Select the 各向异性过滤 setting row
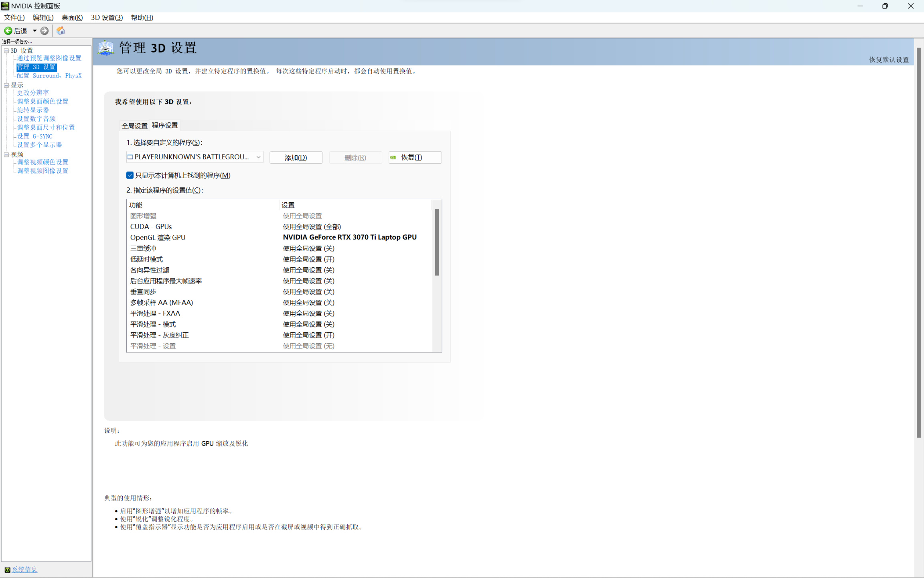This screenshot has width=924, height=578. (x=280, y=270)
